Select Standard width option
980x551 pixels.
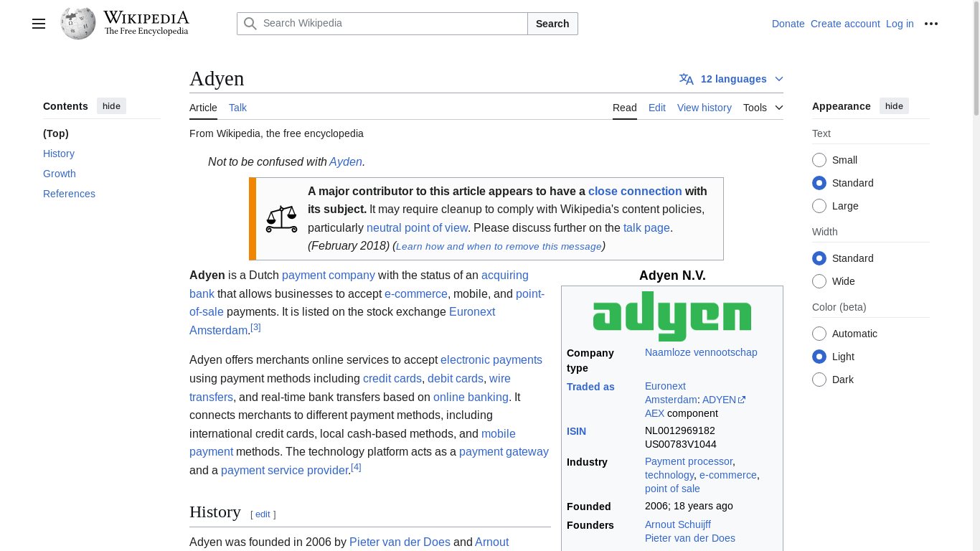[x=819, y=258]
